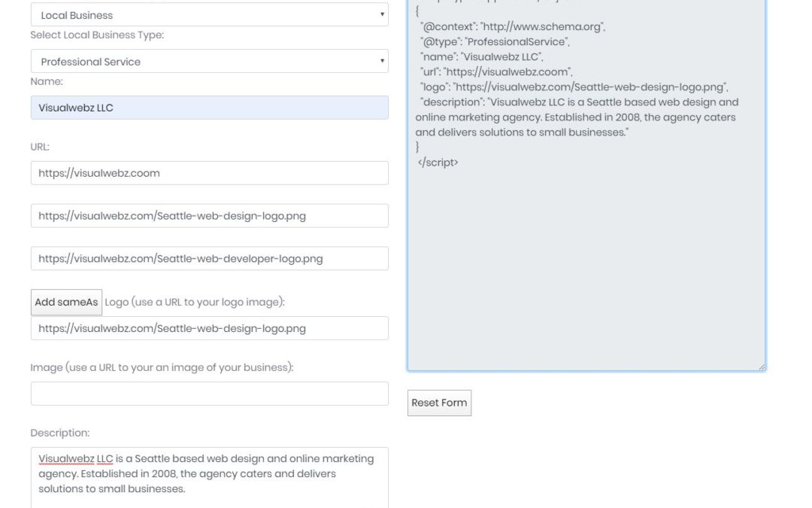Open the Local Business type dropdown
812x508 pixels.
click(x=209, y=14)
